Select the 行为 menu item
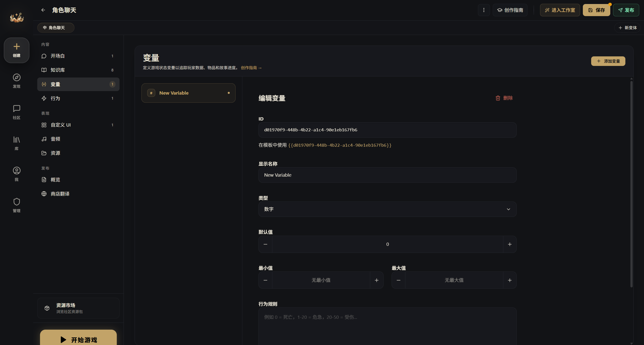 (x=78, y=98)
